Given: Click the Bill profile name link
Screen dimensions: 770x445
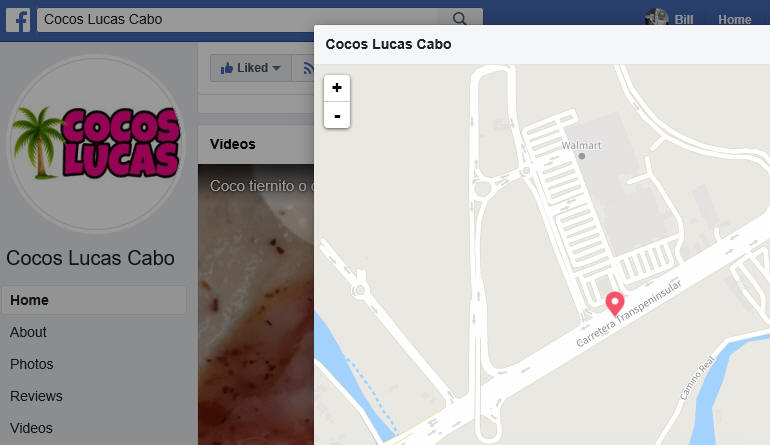Looking at the screenshot, I should pos(684,20).
